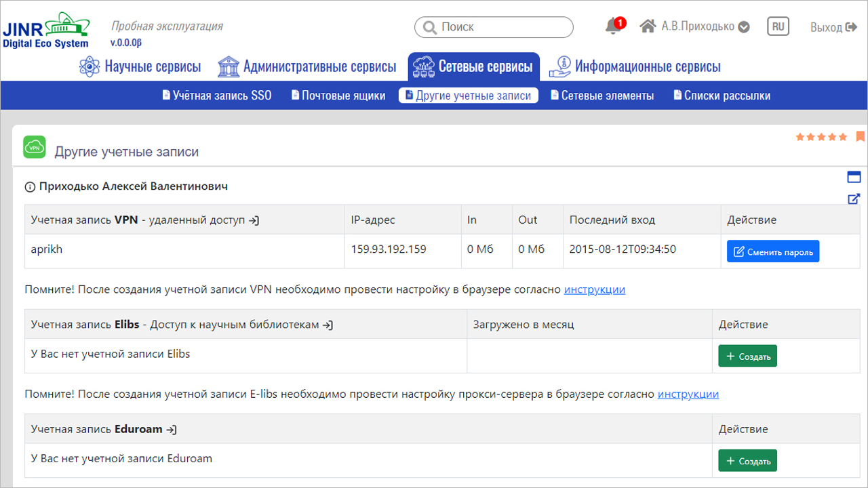Image resolution: width=868 pixels, height=488 pixels.
Task: Open the VPN setup инструкции link
Action: [594, 289]
